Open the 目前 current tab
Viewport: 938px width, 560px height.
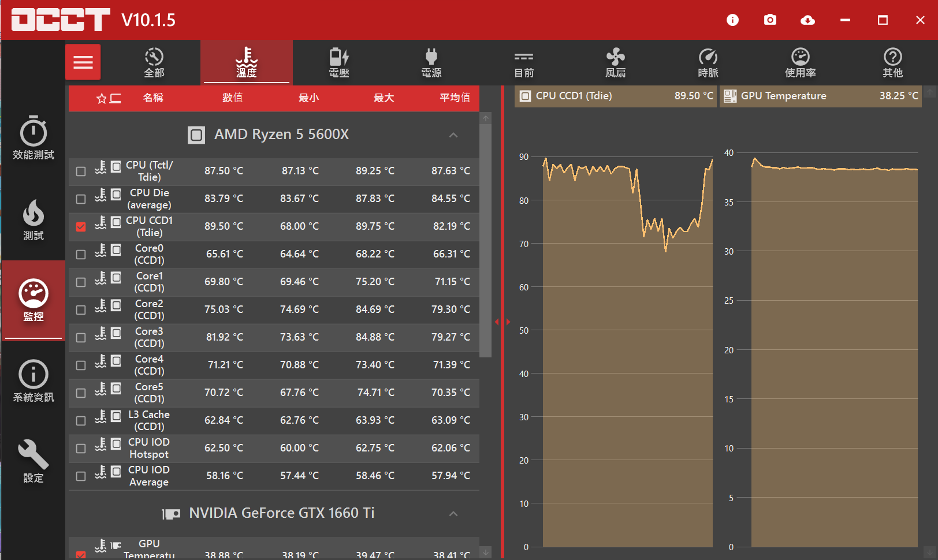click(524, 62)
